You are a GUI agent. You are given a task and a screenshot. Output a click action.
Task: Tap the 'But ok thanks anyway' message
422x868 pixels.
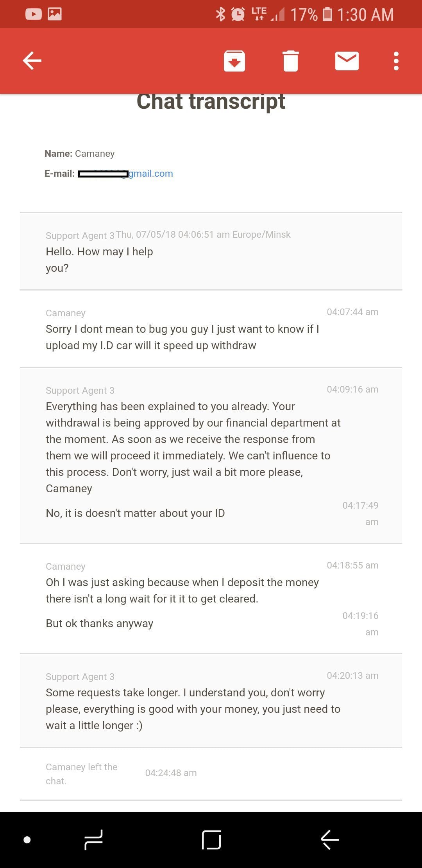point(99,623)
